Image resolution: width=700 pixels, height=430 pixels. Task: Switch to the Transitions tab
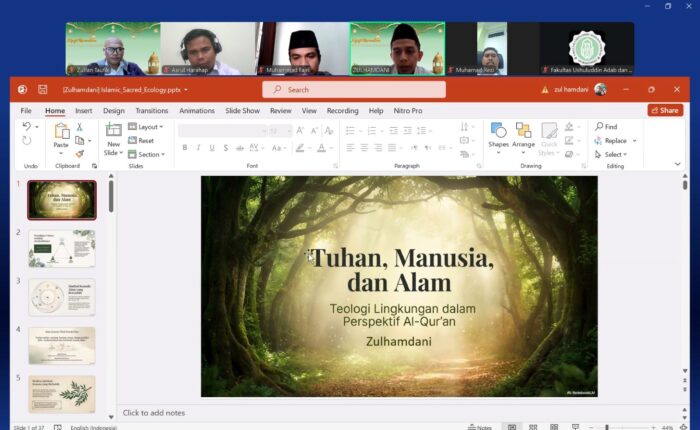[151, 111]
